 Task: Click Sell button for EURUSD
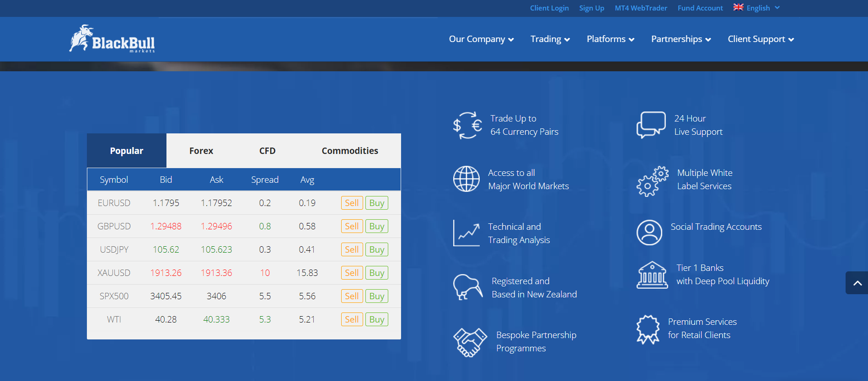click(x=352, y=203)
